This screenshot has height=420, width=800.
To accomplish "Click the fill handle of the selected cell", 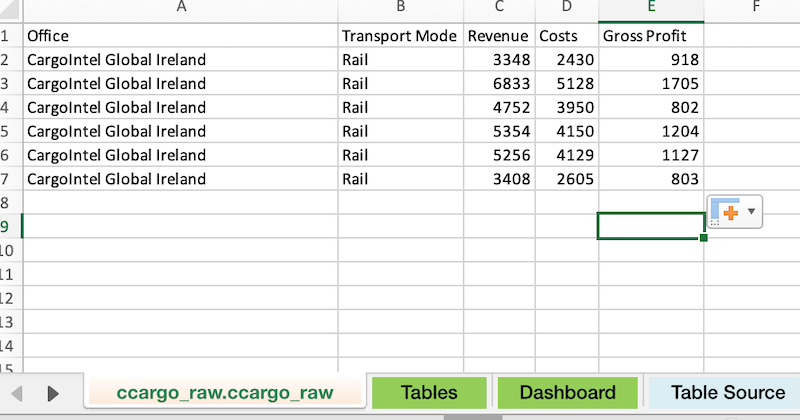I will click(x=704, y=238).
